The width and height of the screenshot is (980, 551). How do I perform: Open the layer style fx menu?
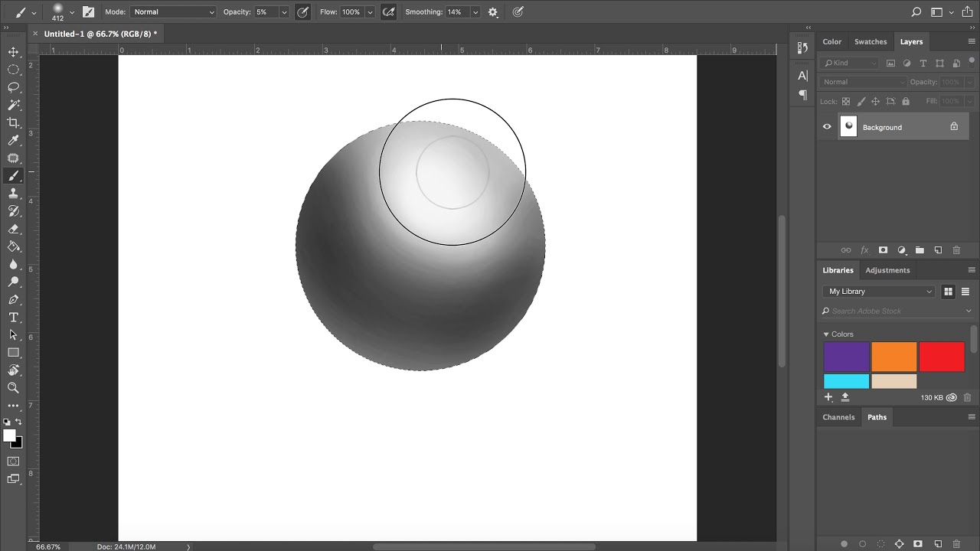tap(864, 250)
